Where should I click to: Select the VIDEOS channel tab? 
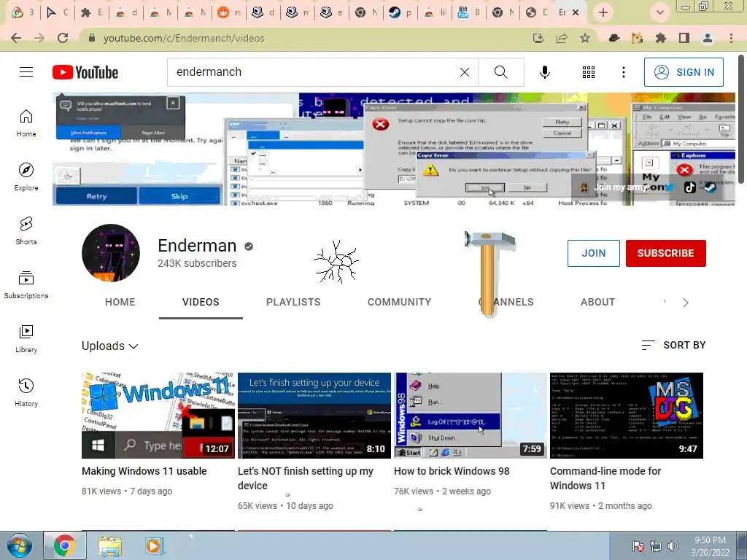click(201, 302)
